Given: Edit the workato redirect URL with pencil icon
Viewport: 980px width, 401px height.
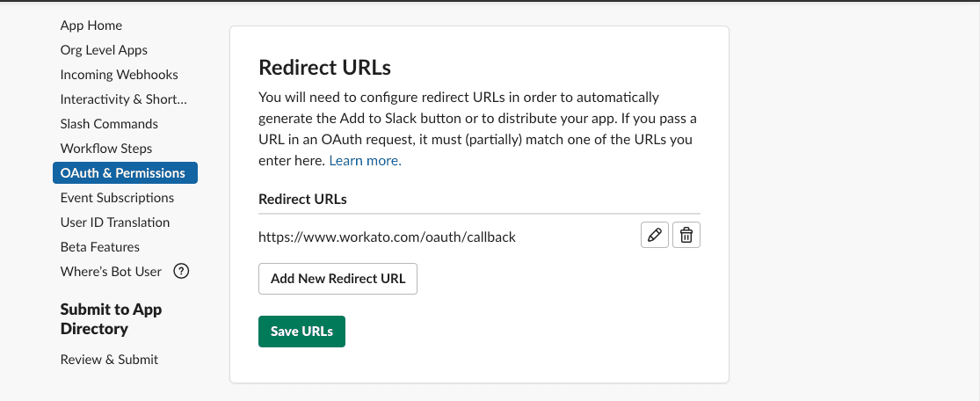Looking at the screenshot, I should [655, 236].
